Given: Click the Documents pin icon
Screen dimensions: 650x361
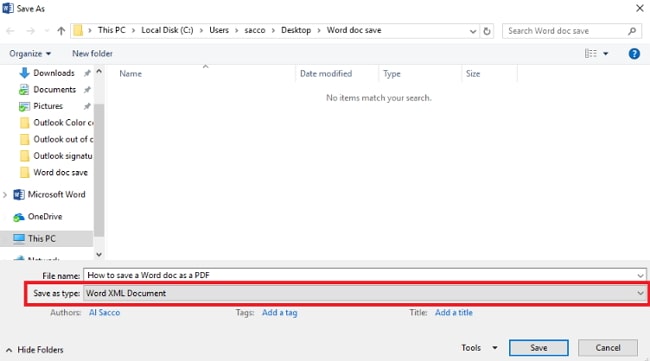Looking at the screenshot, I should pyautogui.click(x=87, y=90).
